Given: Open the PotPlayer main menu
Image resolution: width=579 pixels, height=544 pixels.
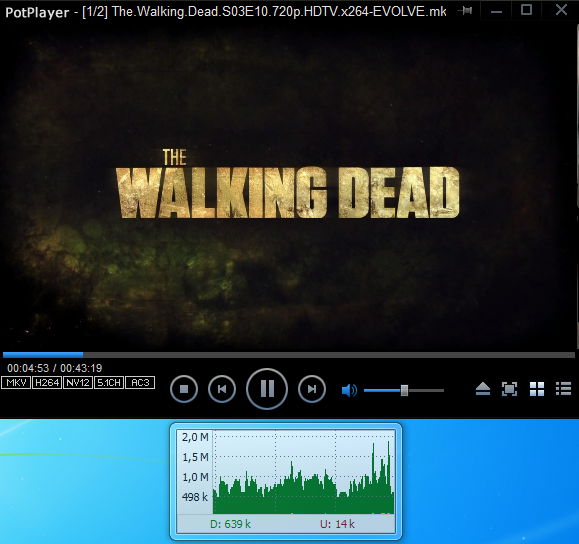Looking at the screenshot, I should pyautogui.click(x=37, y=13).
